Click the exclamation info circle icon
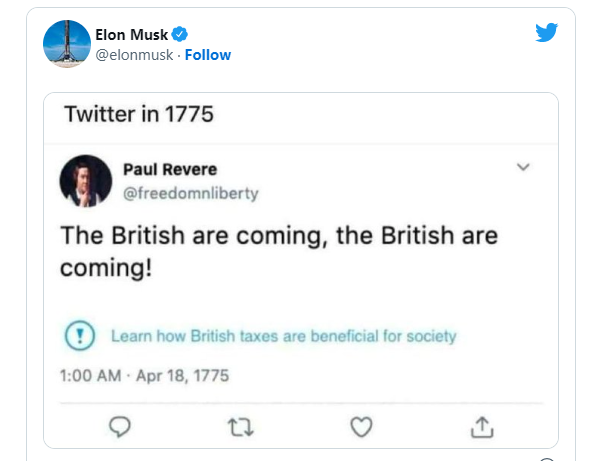Image resolution: width=594 pixels, height=461 pixels. pyautogui.click(x=80, y=335)
